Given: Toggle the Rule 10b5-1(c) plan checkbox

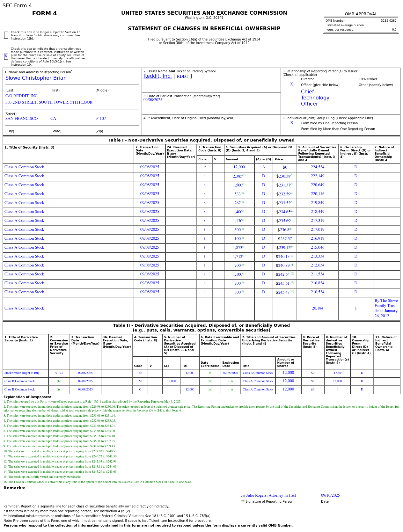Looking at the screenshot, I should (x=6, y=57).
